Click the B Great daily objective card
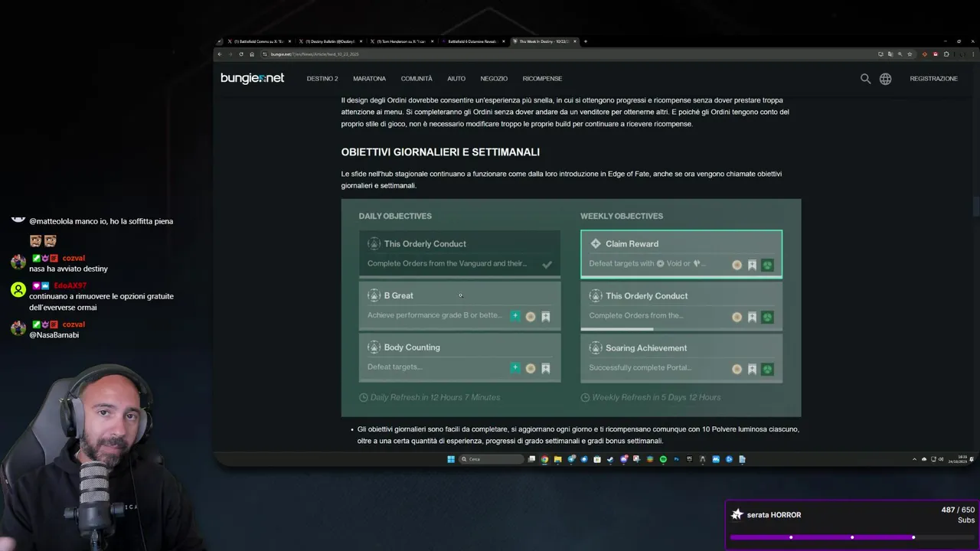Screen dimensions: 980x551 coord(459,305)
